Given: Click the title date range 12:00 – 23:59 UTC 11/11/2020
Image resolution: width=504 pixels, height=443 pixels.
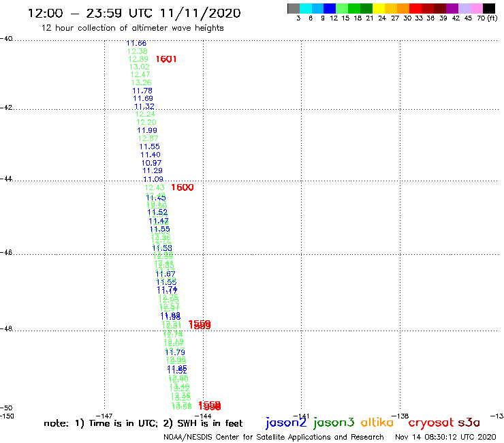Looking at the screenshot, I should click(x=134, y=14).
